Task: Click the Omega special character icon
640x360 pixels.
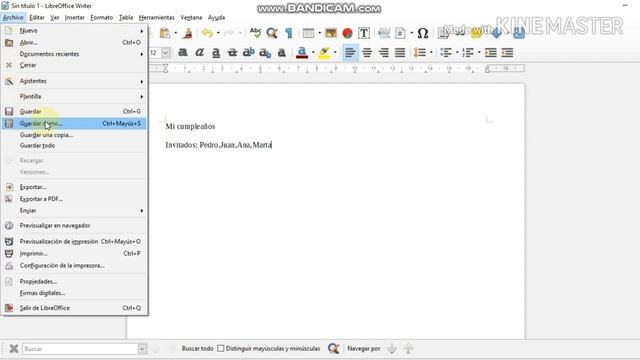Action: coord(423,33)
